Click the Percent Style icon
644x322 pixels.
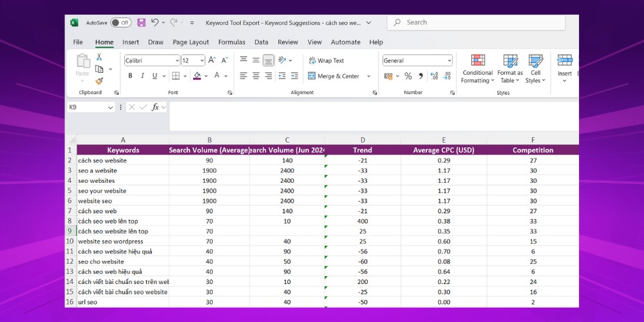click(x=408, y=76)
